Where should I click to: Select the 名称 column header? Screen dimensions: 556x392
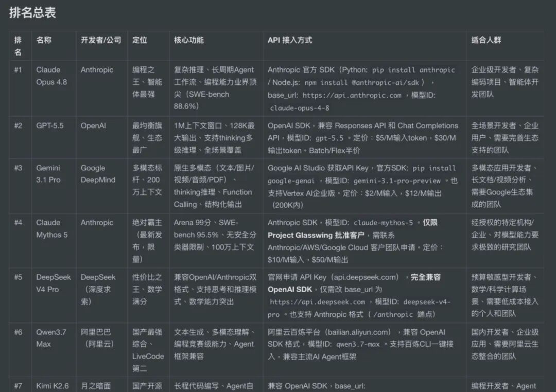[x=44, y=40]
